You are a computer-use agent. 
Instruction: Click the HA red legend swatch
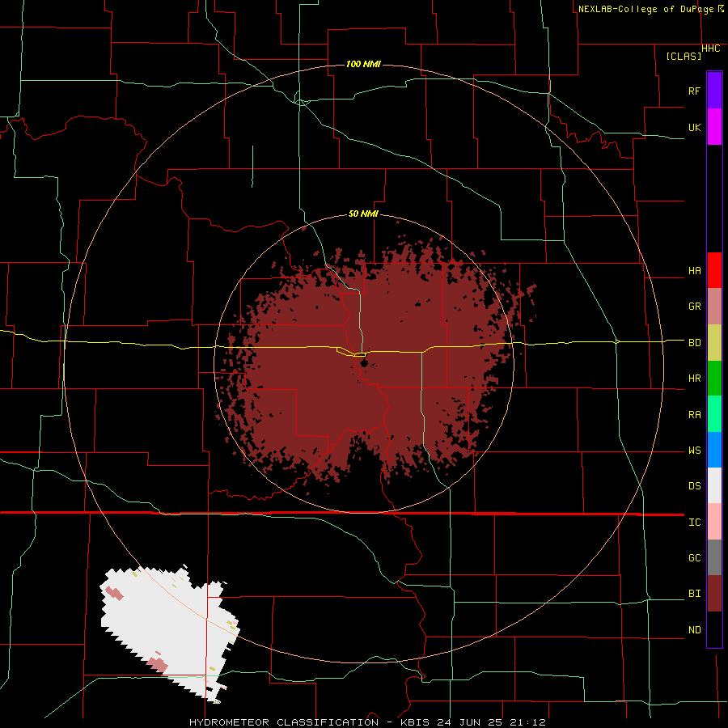click(x=714, y=270)
